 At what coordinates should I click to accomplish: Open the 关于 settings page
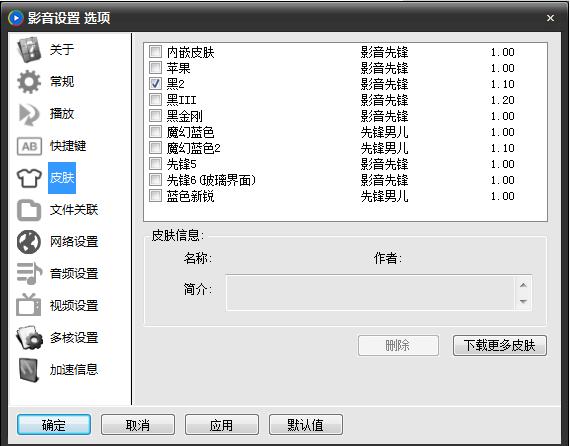coord(62,49)
